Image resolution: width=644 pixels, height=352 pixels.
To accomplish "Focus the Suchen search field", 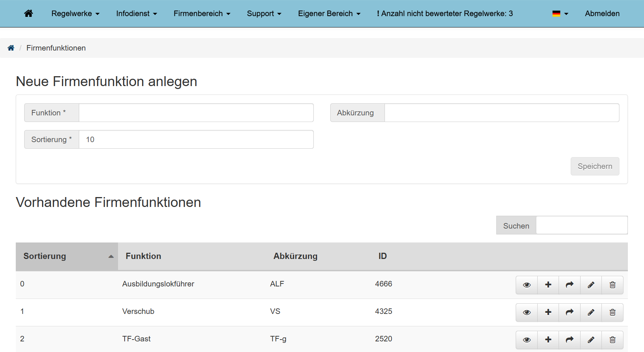I will coord(581,225).
